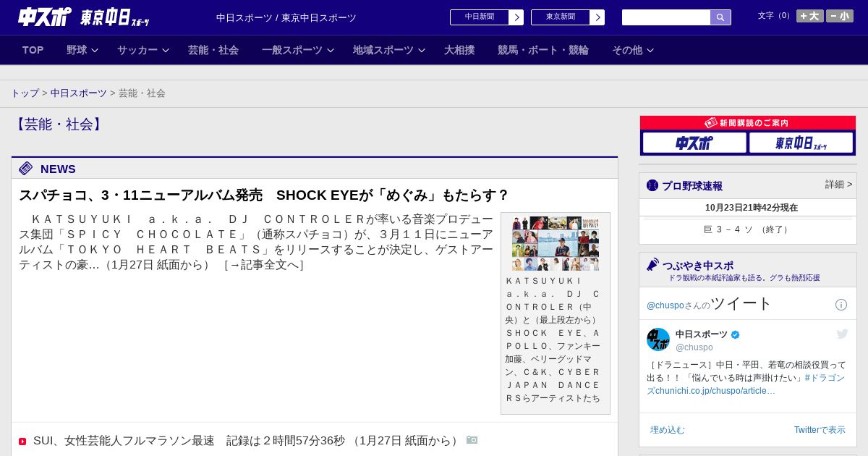Click the red bullet beside the SUI article
Viewport: 868px width, 456px height.
[22, 442]
